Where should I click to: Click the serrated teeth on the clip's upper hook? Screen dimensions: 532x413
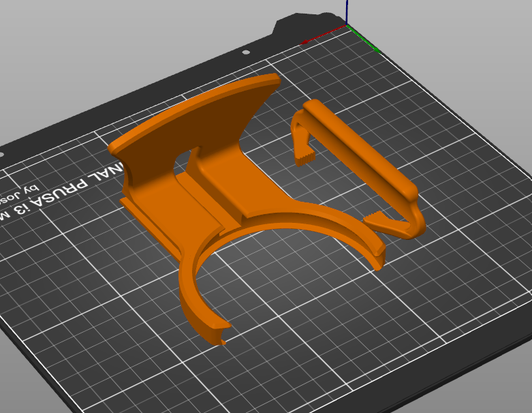[x=305, y=159]
